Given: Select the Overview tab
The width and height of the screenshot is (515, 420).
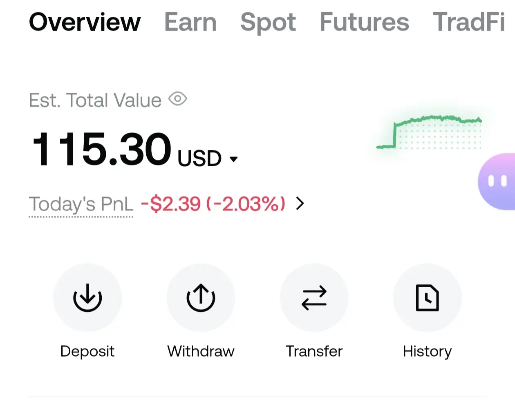Looking at the screenshot, I should (85, 22).
